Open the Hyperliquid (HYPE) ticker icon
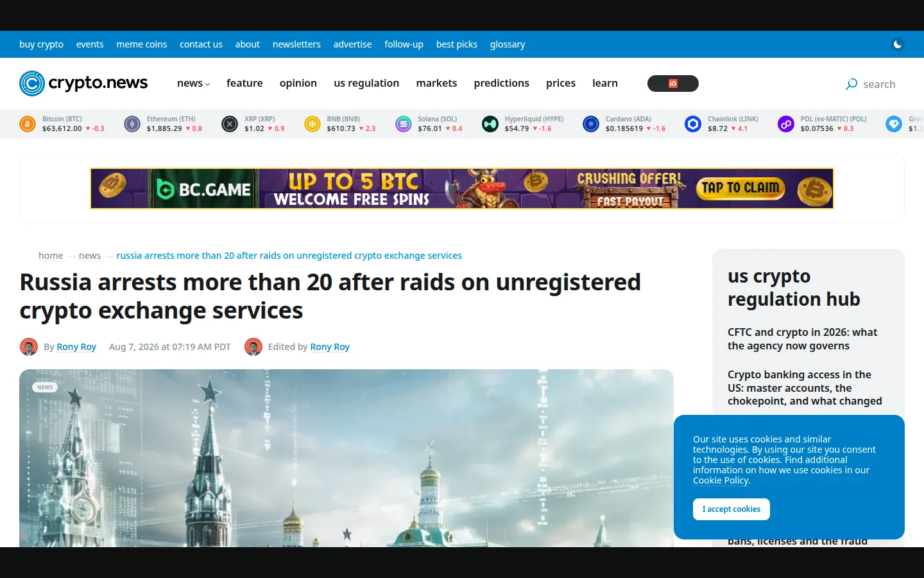The height and width of the screenshot is (578, 924). (x=490, y=124)
